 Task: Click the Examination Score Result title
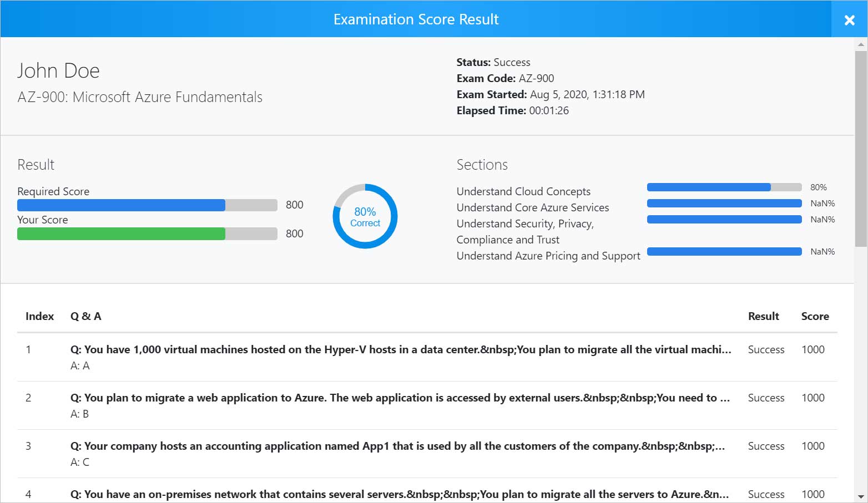[416, 19]
